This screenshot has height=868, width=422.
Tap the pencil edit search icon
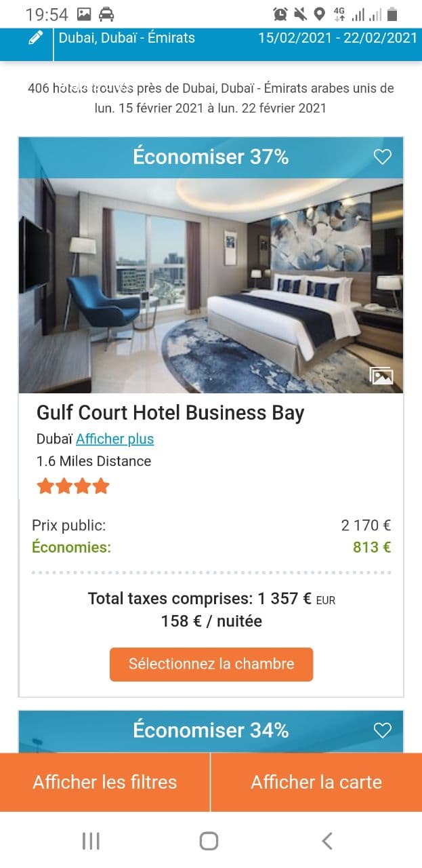[x=36, y=38]
